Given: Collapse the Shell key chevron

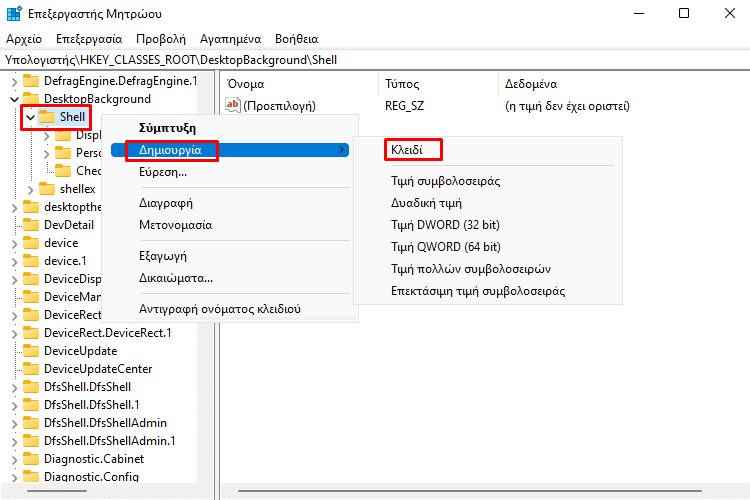Looking at the screenshot, I should (31, 117).
